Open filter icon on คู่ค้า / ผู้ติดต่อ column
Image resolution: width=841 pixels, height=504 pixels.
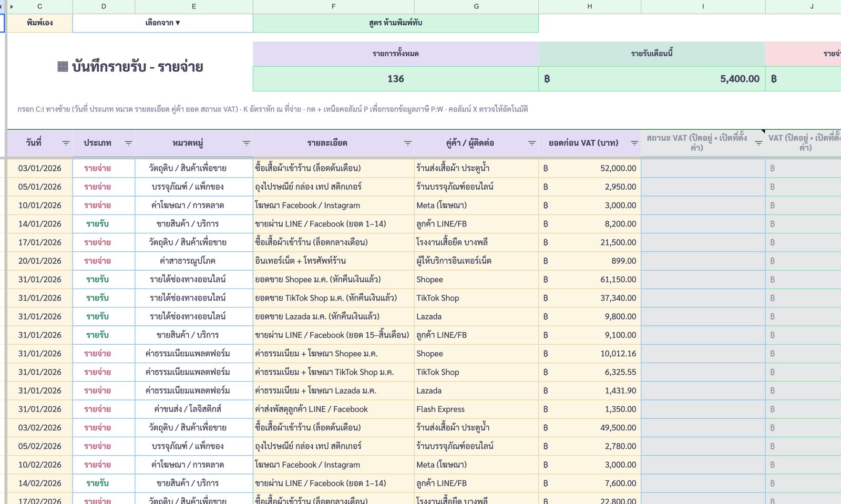[532, 143]
